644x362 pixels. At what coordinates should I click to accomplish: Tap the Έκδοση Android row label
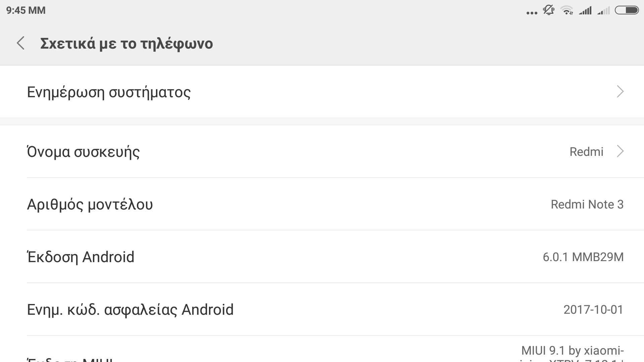coord(80,257)
